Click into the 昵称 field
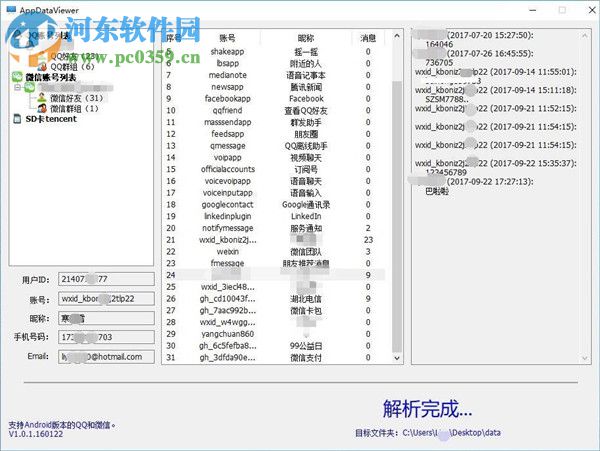 [106, 318]
